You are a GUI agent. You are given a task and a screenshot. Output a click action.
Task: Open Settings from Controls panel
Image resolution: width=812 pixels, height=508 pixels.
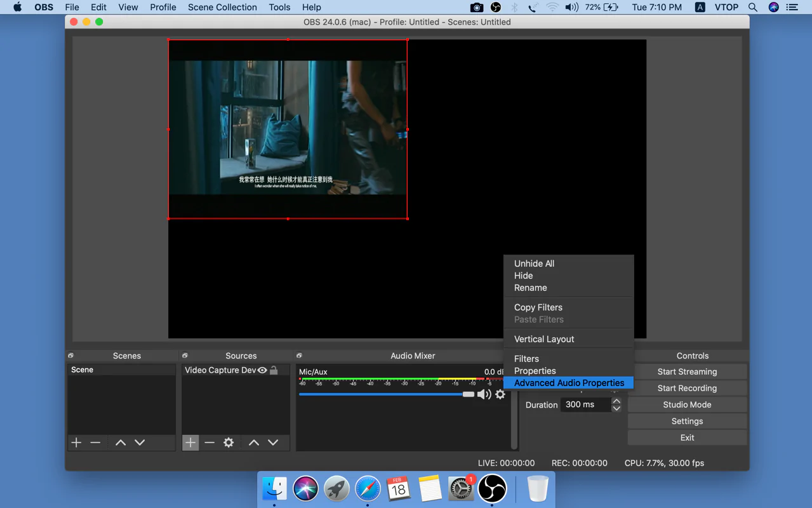pyautogui.click(x=687, y=421)
